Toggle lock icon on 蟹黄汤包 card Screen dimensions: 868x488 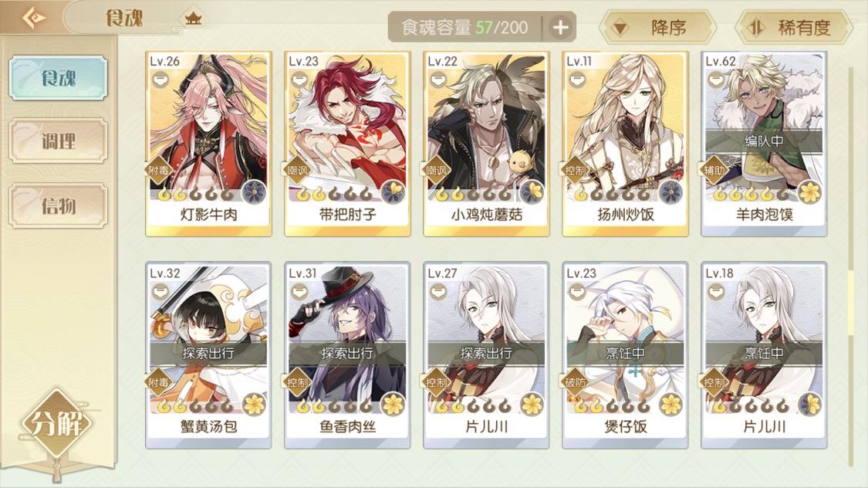click(160, 291)
